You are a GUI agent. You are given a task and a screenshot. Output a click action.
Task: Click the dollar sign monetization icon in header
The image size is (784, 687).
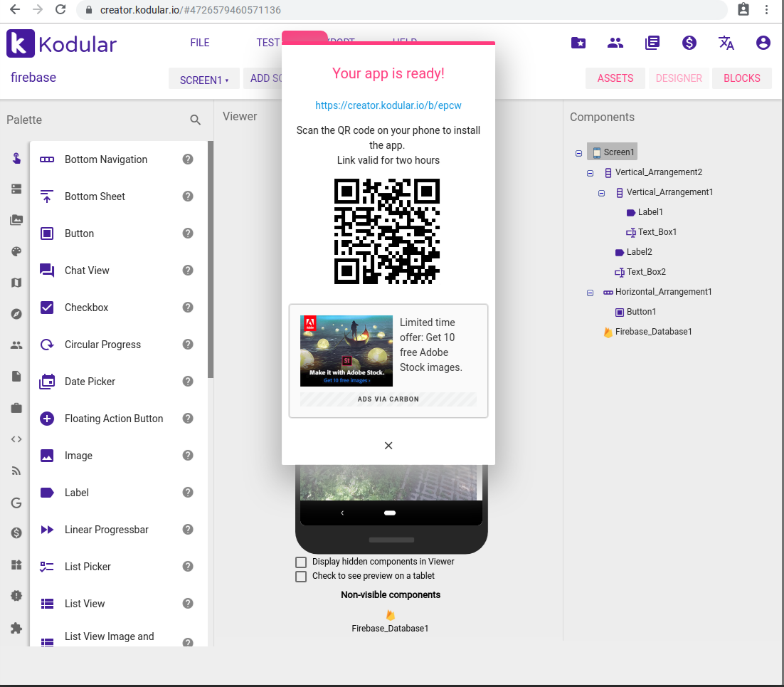click(x=689, y=43)
